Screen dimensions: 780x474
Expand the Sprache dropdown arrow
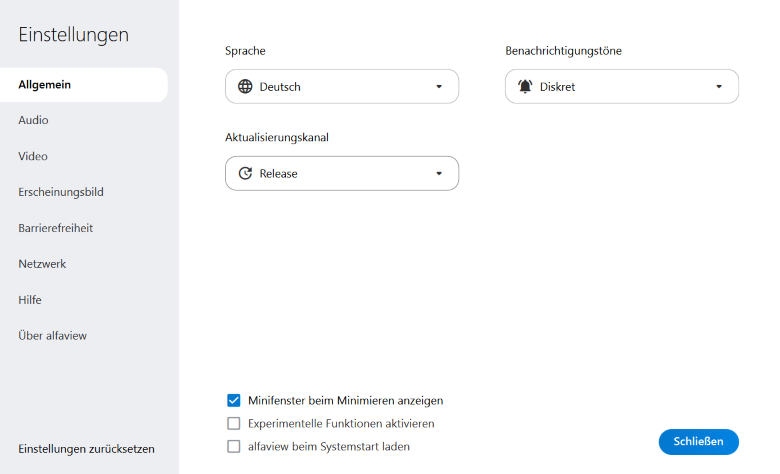[438, 87]
